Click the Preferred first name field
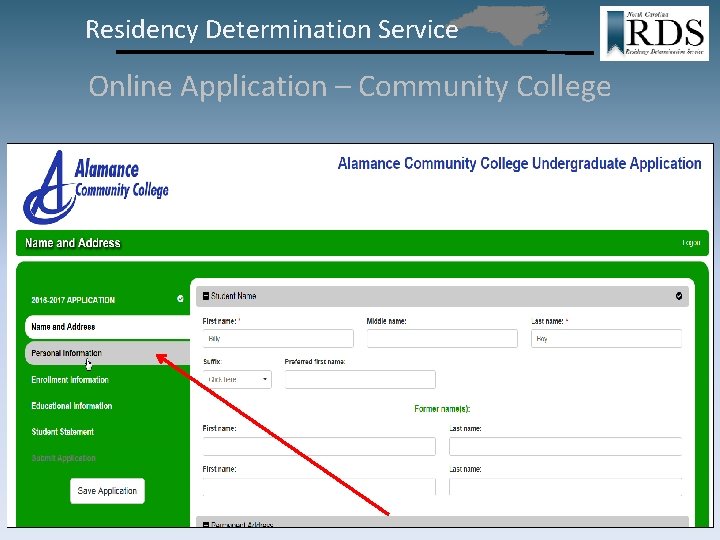This screenshot has height=540, width=720. [360, 380]
